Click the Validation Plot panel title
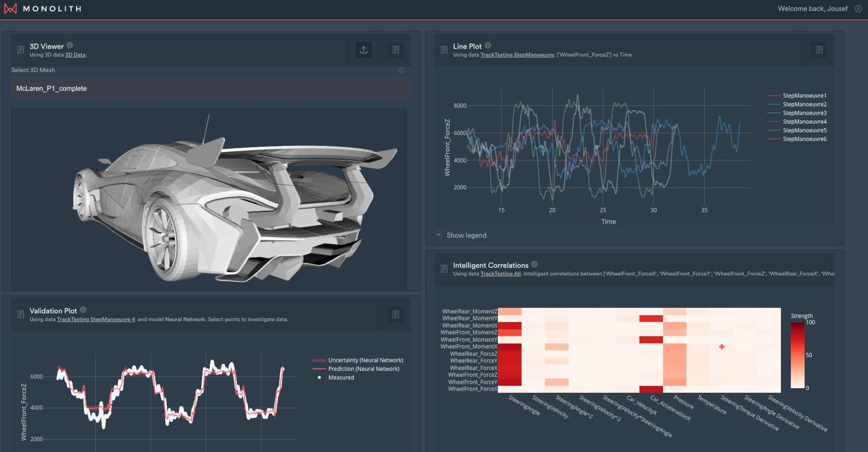The height and width of the screenshot is (452, 868). pyautogui.click(x=53, y=311)
